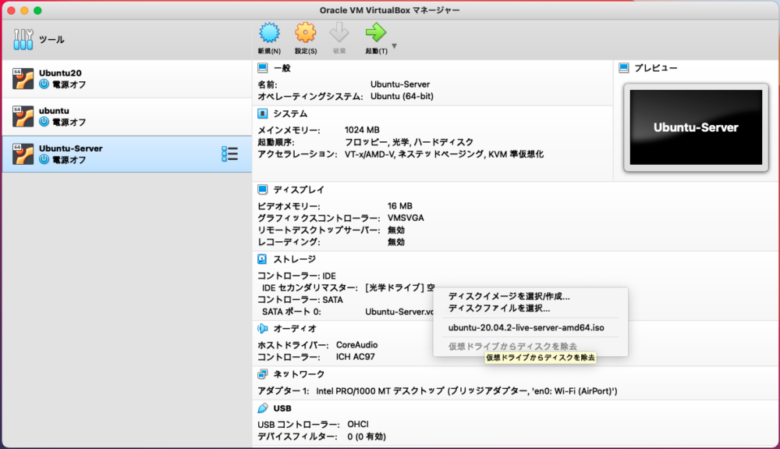Open System (システム) section header link

tap(291, 114)
